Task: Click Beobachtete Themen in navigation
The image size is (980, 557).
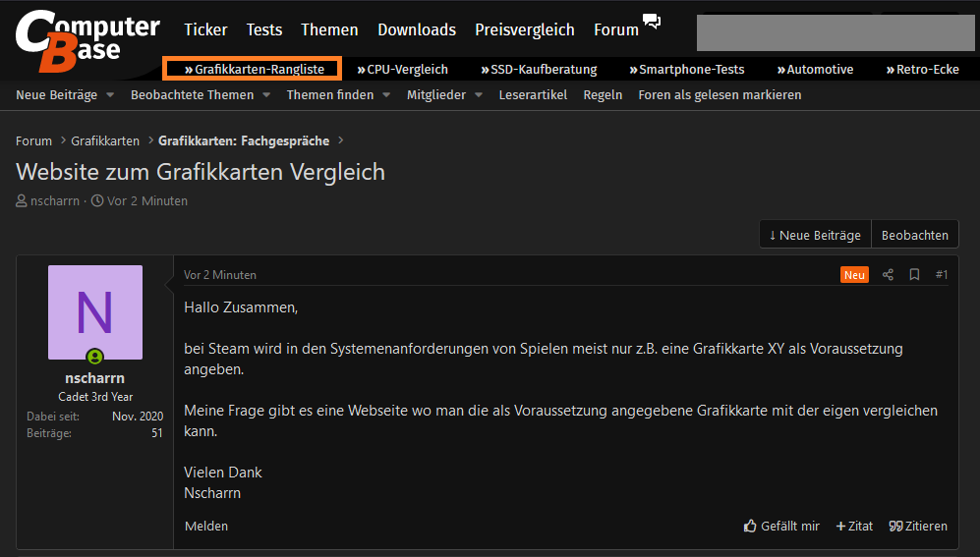Action: pos(192,95)
